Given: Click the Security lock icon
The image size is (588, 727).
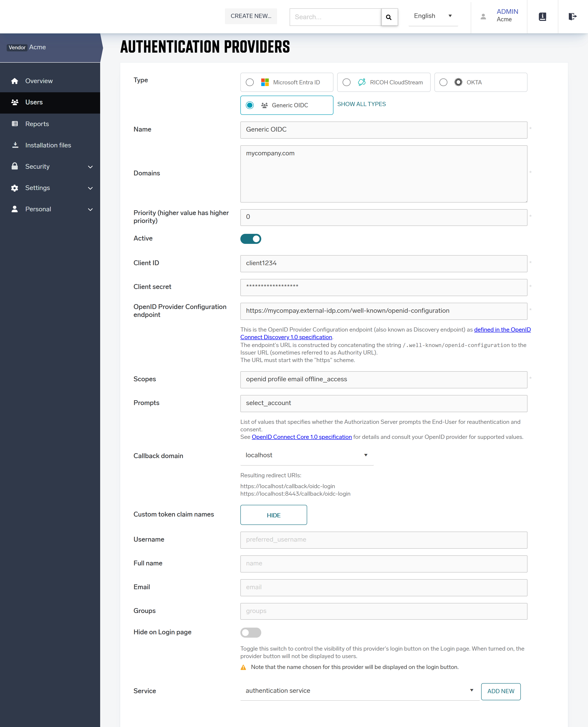Looking at the screenshot, I should coord(15,166).
